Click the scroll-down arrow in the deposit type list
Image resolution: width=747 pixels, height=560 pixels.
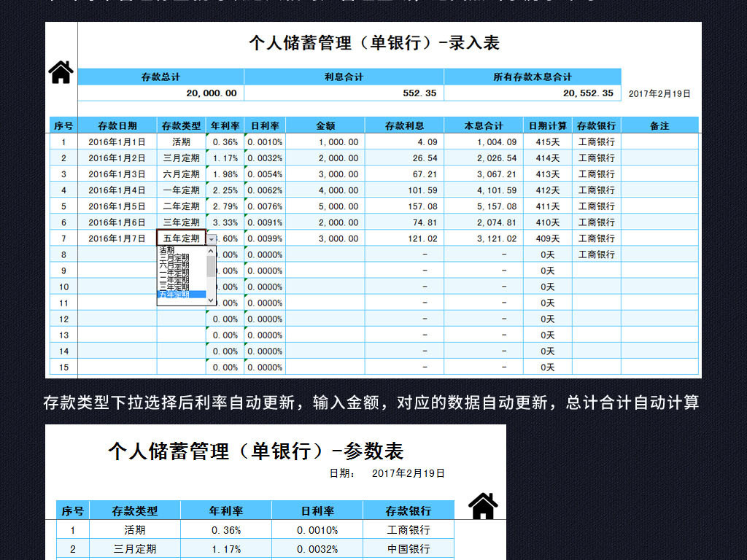(210, 300)
